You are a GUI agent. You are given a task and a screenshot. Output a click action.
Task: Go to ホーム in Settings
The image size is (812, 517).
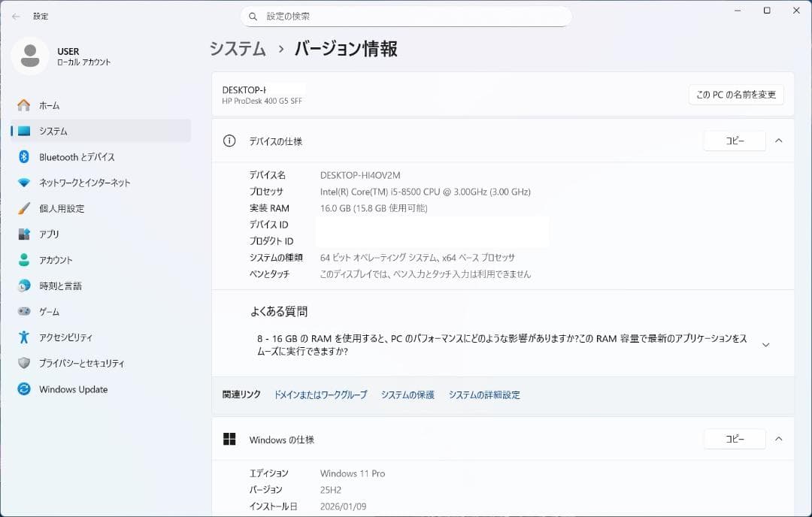point(47,105)
